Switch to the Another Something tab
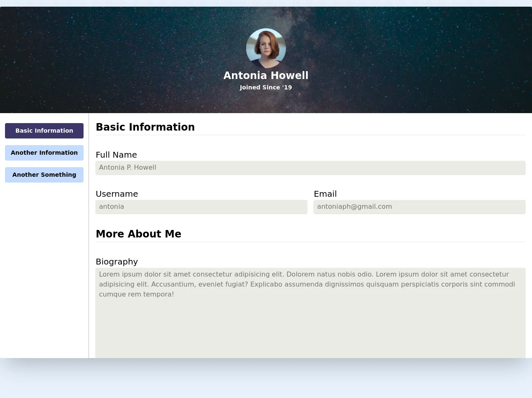 tap(44, 175)
